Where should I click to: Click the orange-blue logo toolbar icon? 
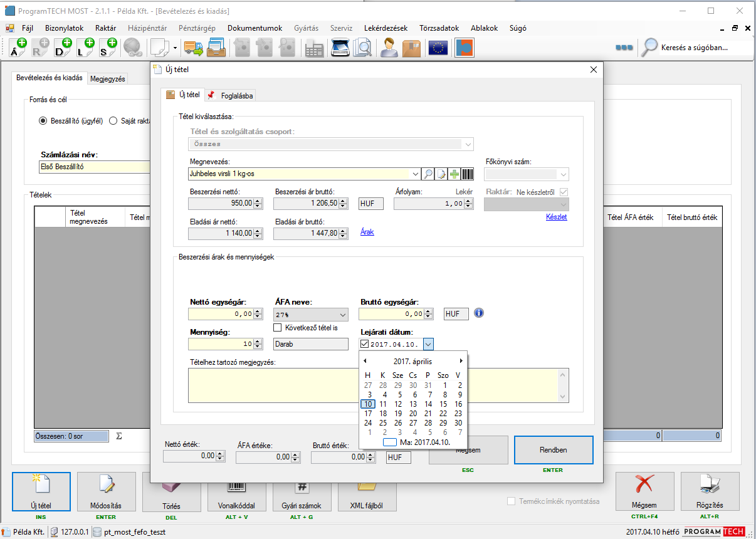(464, 48)
